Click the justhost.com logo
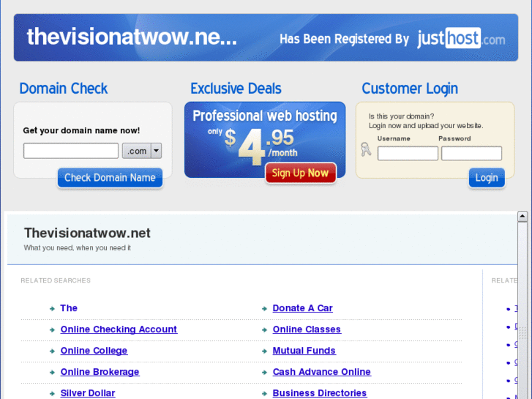Image resolution: width=532 pixels, height=399 pixels. click(461, 38)
